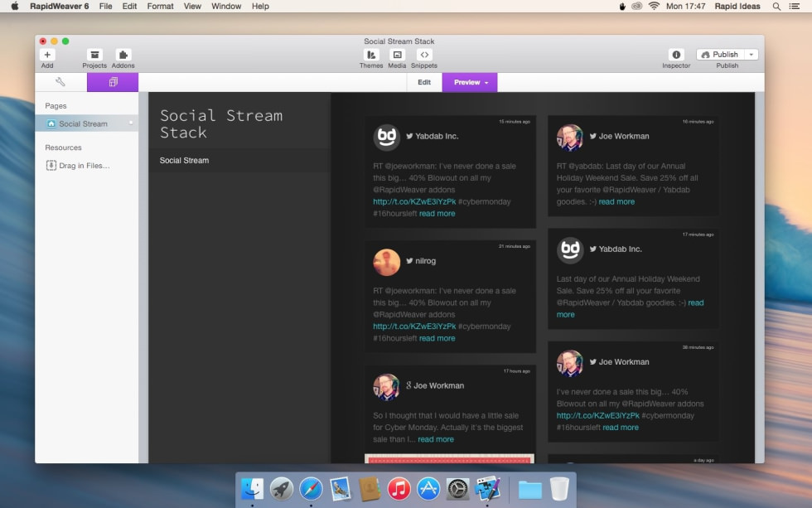Open the View menu

pos(192,6)
